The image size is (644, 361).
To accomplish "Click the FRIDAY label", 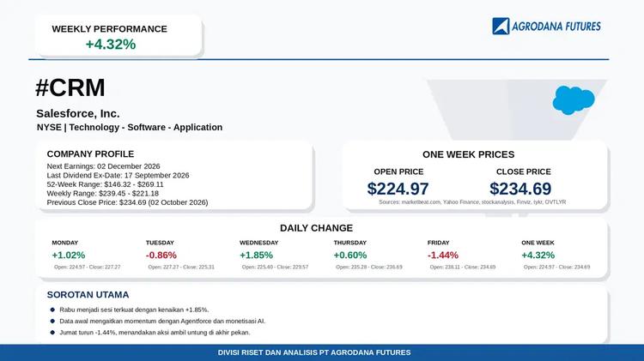I will pyautogui.click(x=438, y=243).
